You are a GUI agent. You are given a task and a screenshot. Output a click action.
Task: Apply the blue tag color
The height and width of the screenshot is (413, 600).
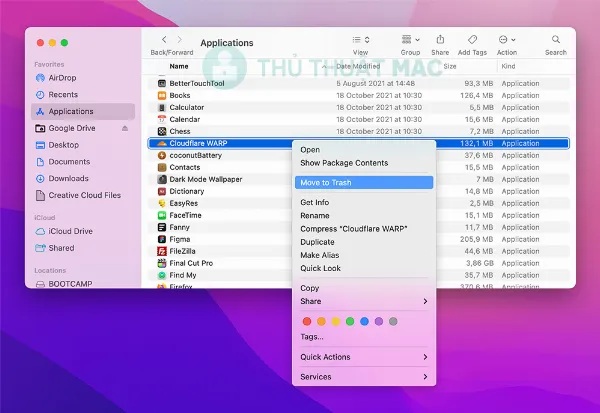364,321
